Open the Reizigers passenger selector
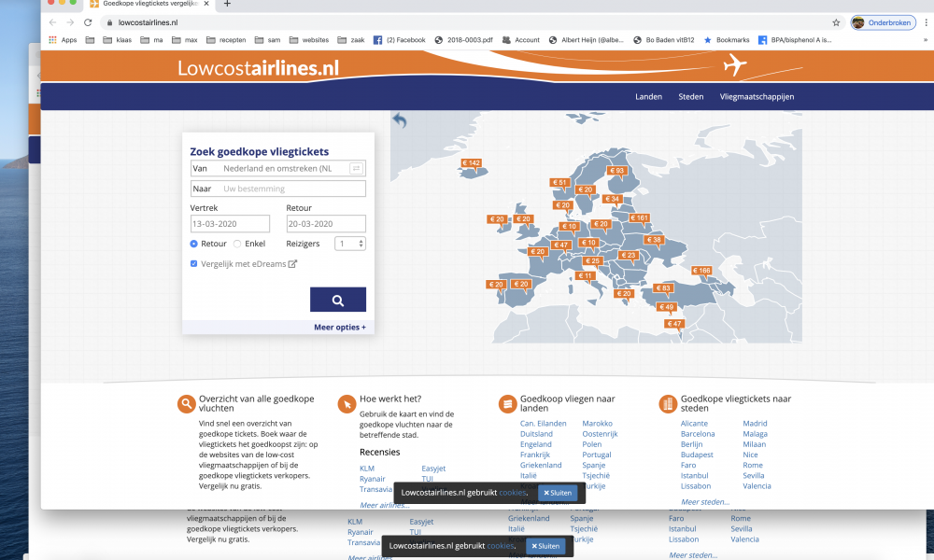This screenshot has height=560, width=934. click(x=349, y=244)
